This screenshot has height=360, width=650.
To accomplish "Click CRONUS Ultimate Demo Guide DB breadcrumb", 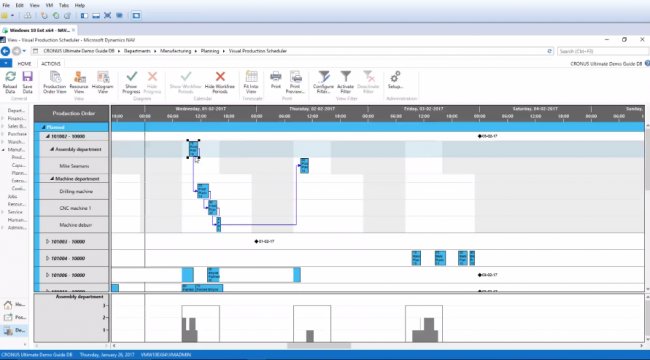I will 79,51.
